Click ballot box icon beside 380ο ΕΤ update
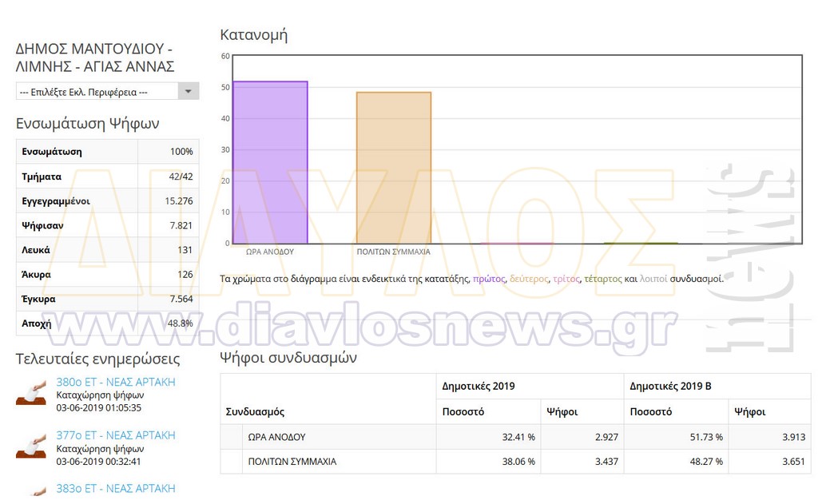Screen dimensions: 834x504 click(31, 394)
